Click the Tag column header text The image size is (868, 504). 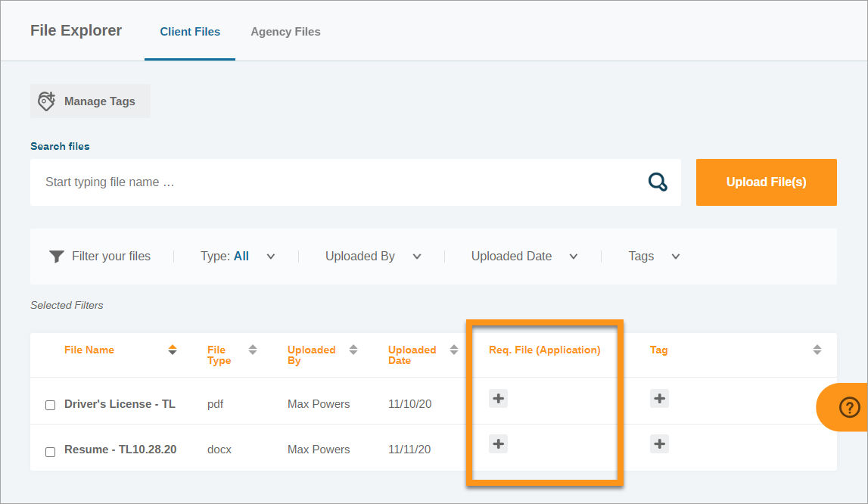tap(658, 350)
